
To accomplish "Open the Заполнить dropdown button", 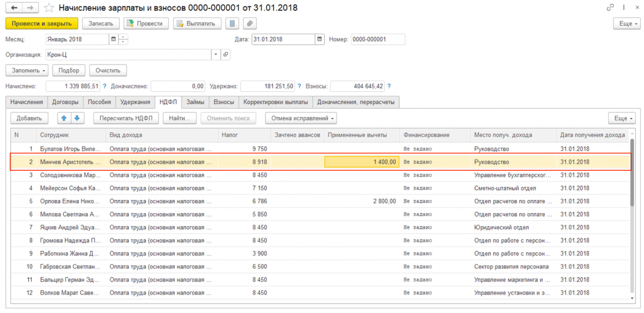I will [27, 70].
